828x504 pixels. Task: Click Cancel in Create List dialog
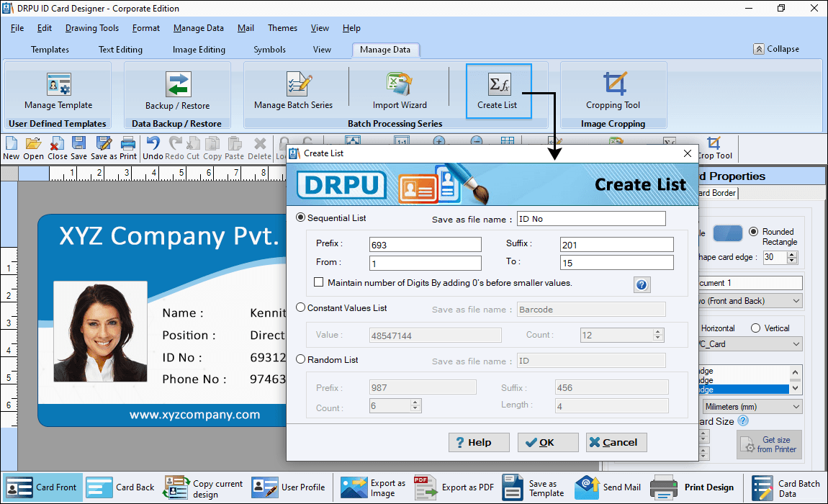[616, 442]
